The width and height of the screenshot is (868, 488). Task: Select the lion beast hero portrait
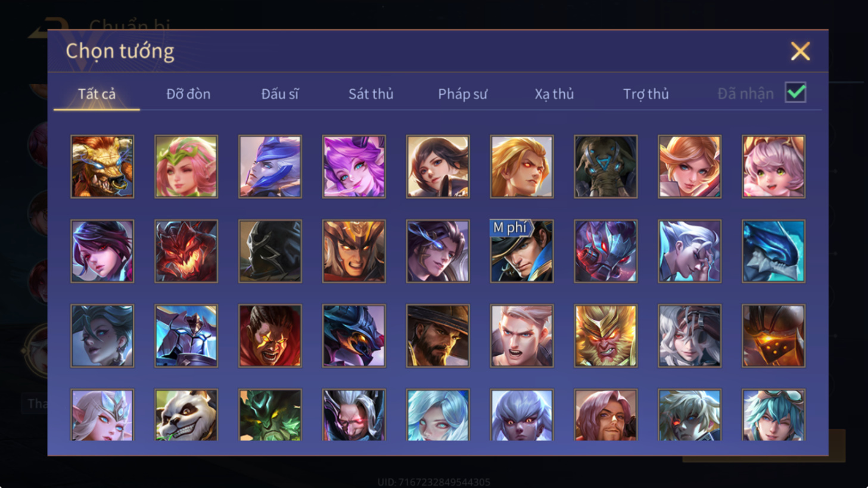point(102,166)
